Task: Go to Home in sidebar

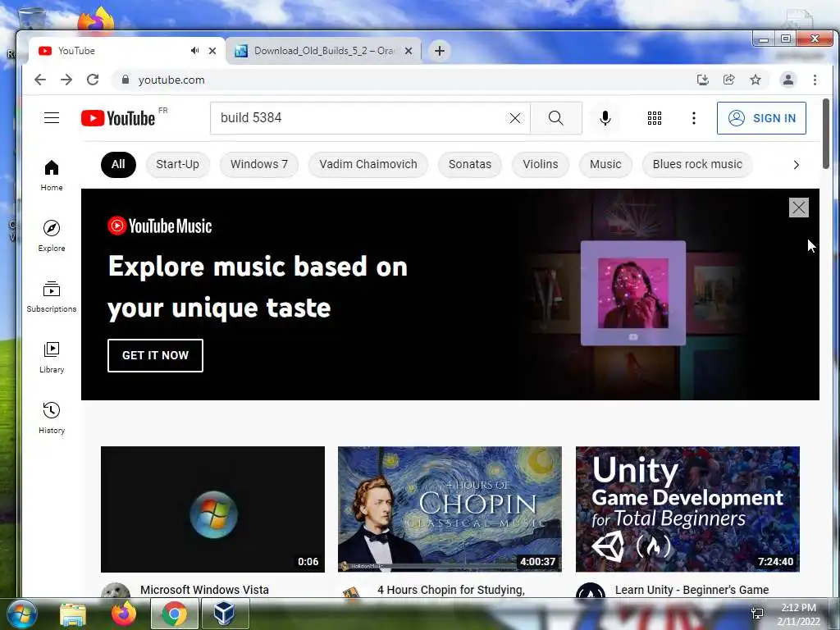Action: point(52,176)
